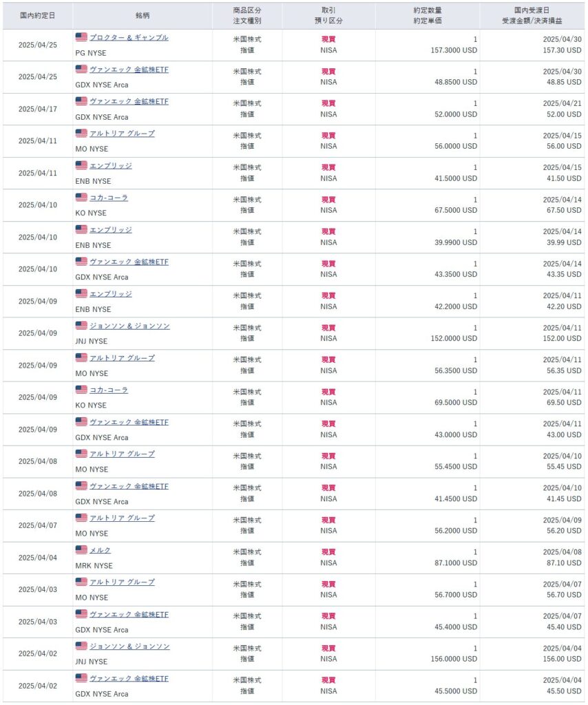
Task: Click flag beside ヴァンエック 金鉱株ETF on 2025/04/17
Action: (x=81, y=101)
